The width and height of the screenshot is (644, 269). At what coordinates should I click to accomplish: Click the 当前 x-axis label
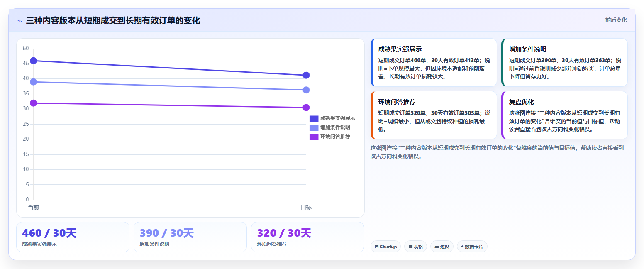pyautogui.click(x=34, y=207)
